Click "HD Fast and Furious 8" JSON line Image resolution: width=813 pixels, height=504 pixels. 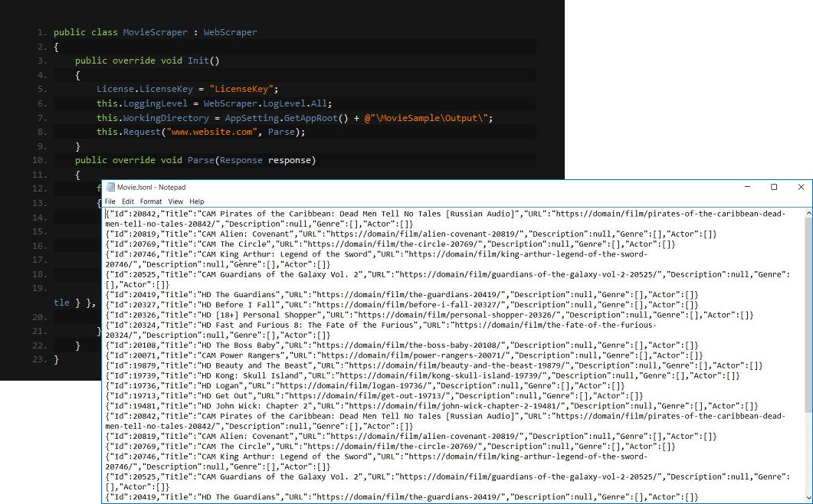pyautogui.click(x=381, y=330)
